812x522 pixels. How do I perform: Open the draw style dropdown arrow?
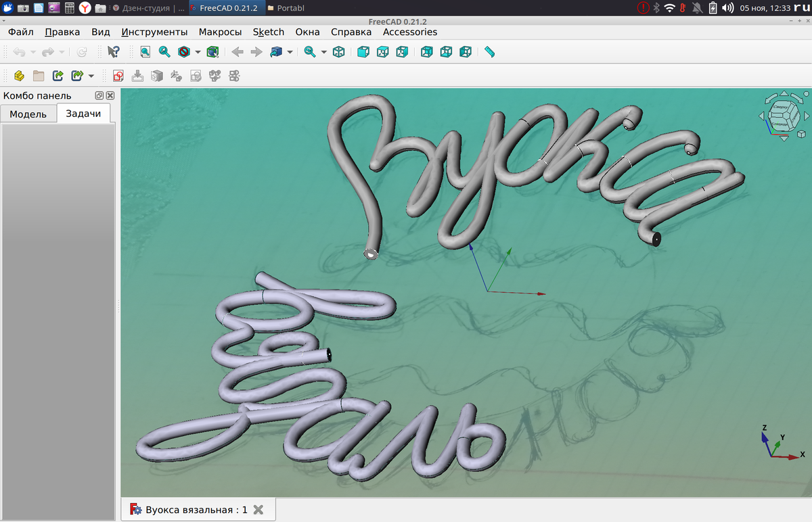[x=198, y=52]
